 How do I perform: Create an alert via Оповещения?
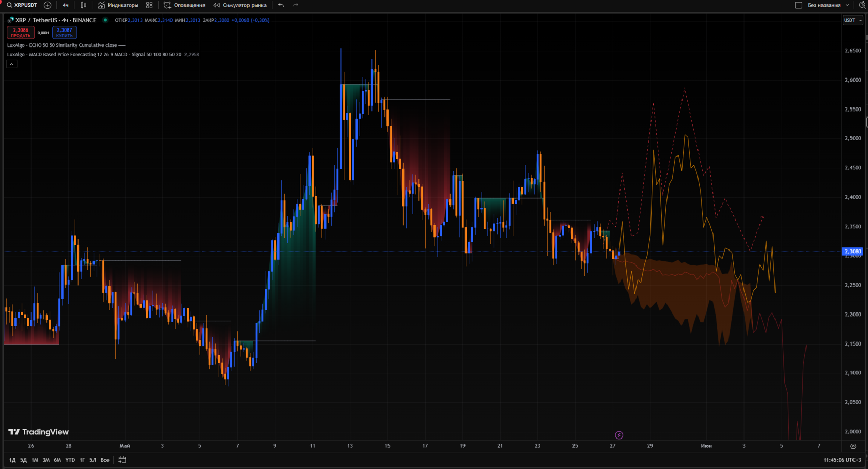click(x=184, y=5)
